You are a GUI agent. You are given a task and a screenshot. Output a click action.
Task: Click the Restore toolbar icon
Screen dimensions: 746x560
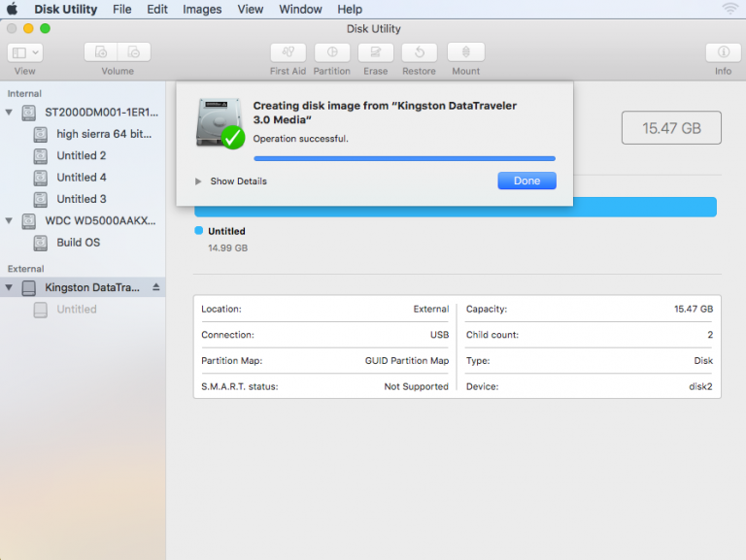pyautogui.click(x=420, y=52)
